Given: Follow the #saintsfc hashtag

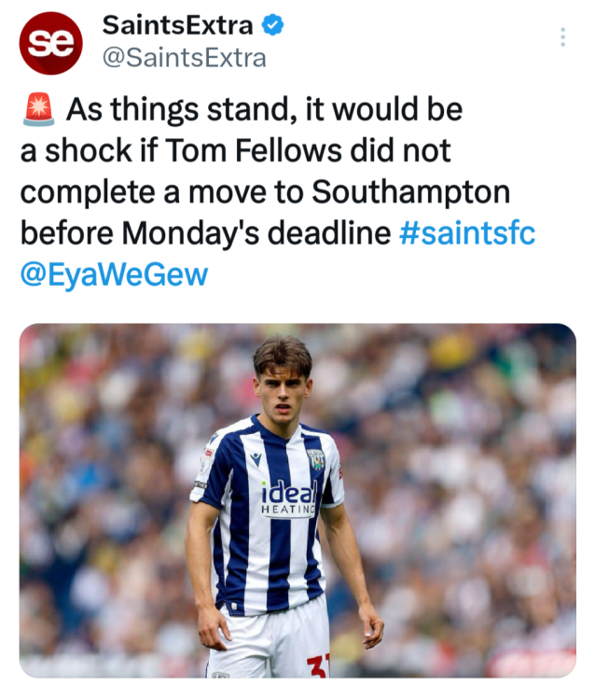Looking at the screenshot, I should (467, 232).
